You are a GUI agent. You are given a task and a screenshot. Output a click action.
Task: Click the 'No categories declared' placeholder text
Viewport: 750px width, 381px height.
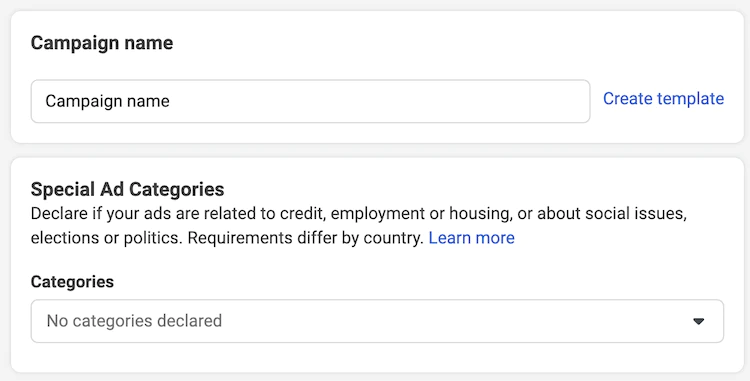point(134,321)
